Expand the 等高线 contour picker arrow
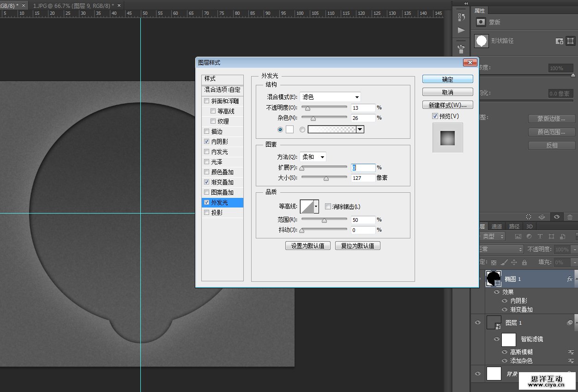This screenshot has width=578, height=392. 316,207
